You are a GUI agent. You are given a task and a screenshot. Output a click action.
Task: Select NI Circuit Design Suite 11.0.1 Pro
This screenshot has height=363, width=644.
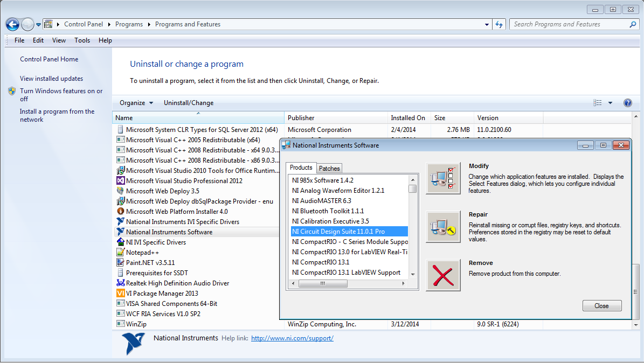349,232
